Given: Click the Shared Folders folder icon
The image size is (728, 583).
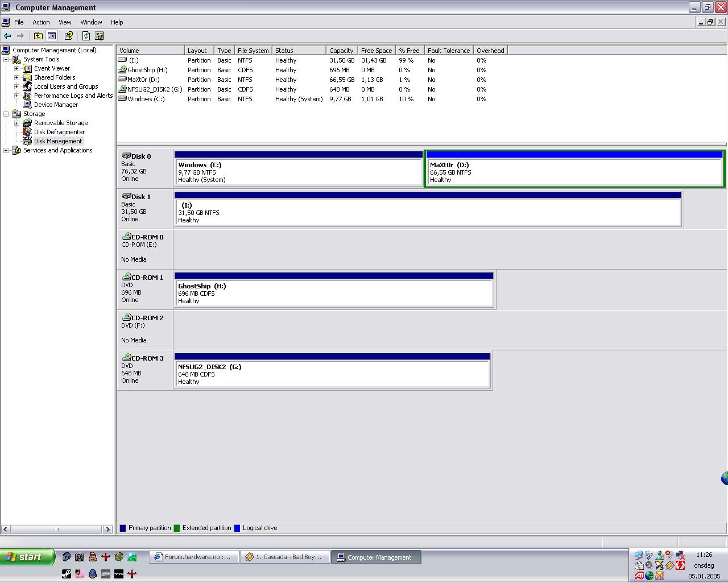Looking at the screenshot, I should click(x=27, y=77).
